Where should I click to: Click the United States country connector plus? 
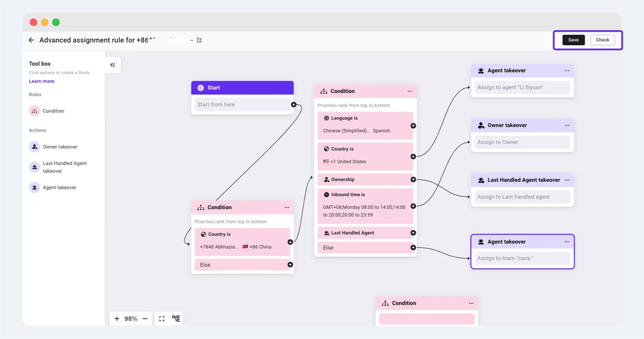[x=413, y=157]
